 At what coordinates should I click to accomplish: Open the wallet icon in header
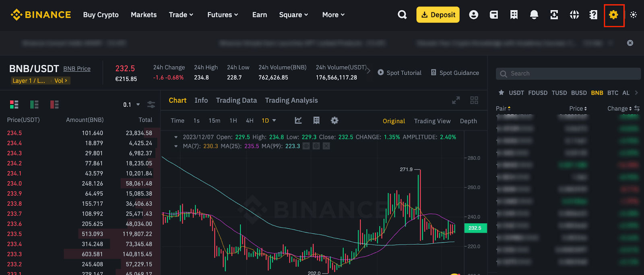coord(494,15)
